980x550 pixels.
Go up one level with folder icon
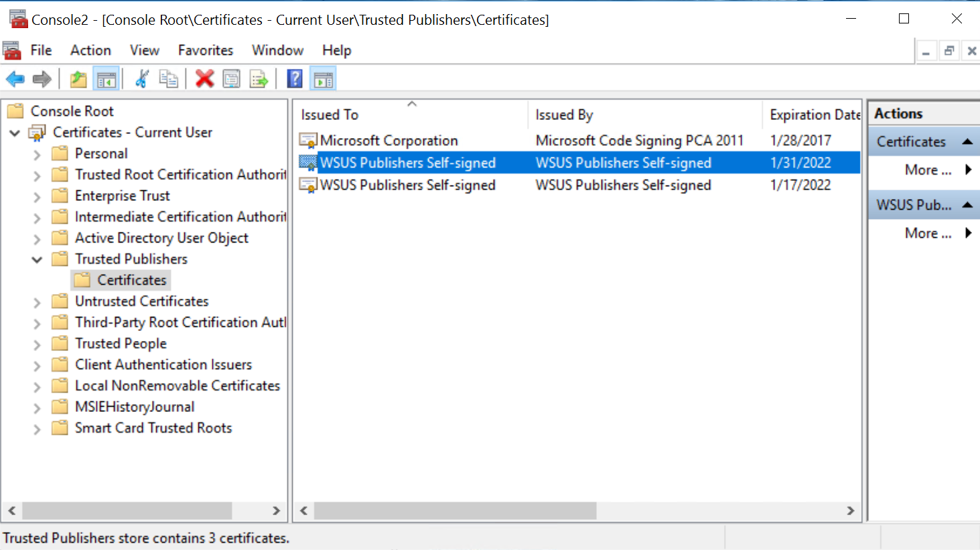(x=78, y=79)
